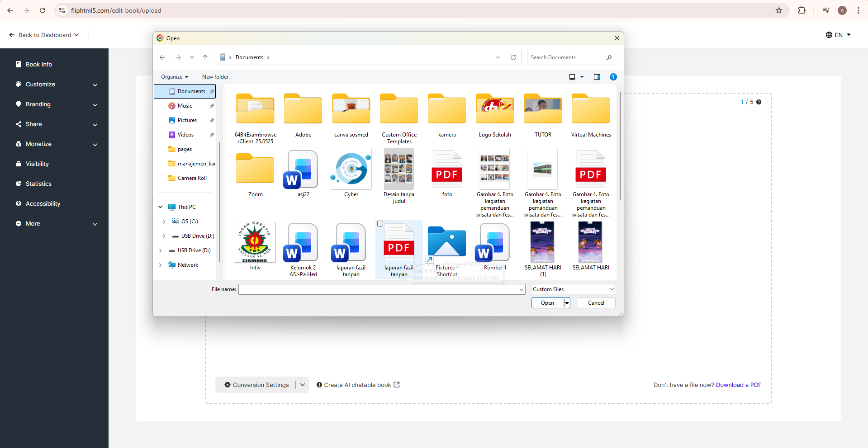
Task: Select the kamera folder
Action: pyautogui.click(x=447, y=115)
